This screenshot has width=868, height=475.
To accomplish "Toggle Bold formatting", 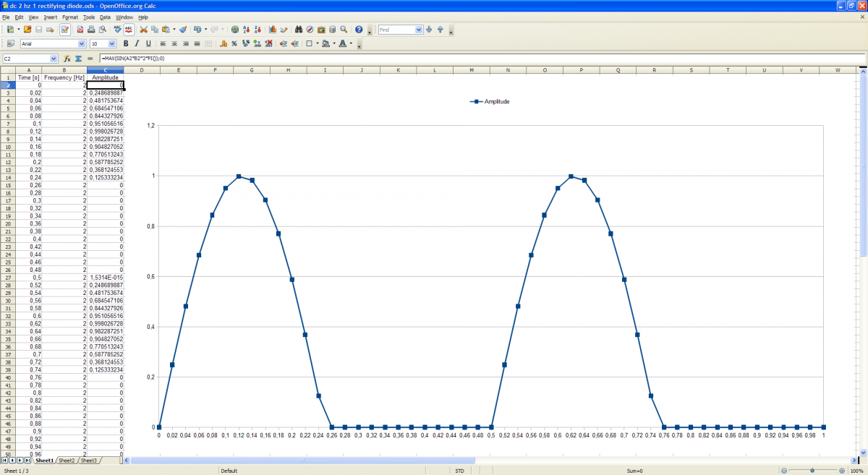I will 126,44.
